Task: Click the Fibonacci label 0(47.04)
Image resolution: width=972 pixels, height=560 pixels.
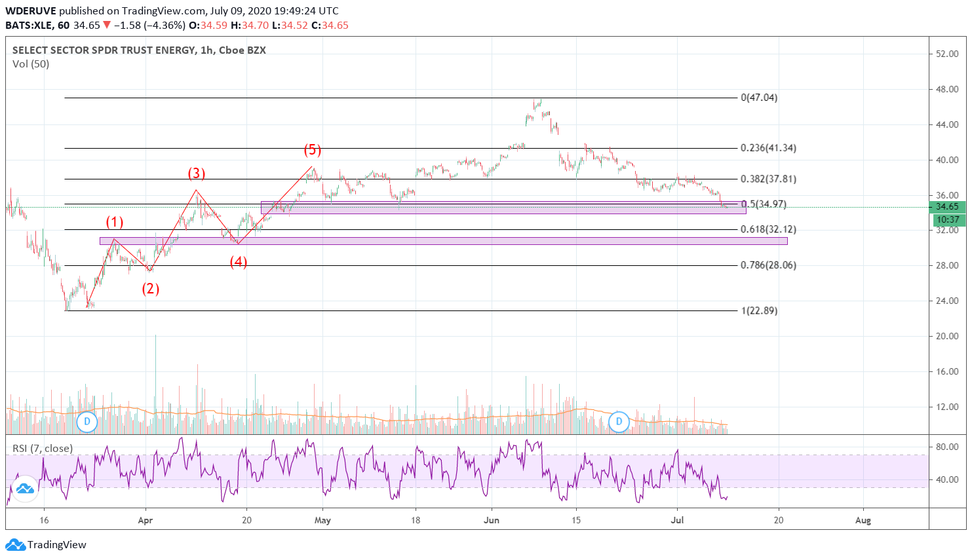Action: pyautogui.click(x=759, y=98)
